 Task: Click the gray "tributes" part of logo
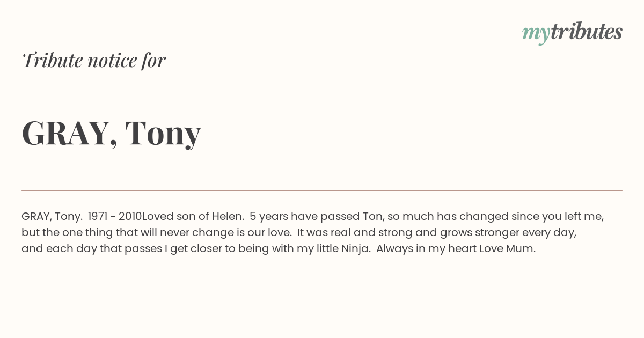point(586,32)
